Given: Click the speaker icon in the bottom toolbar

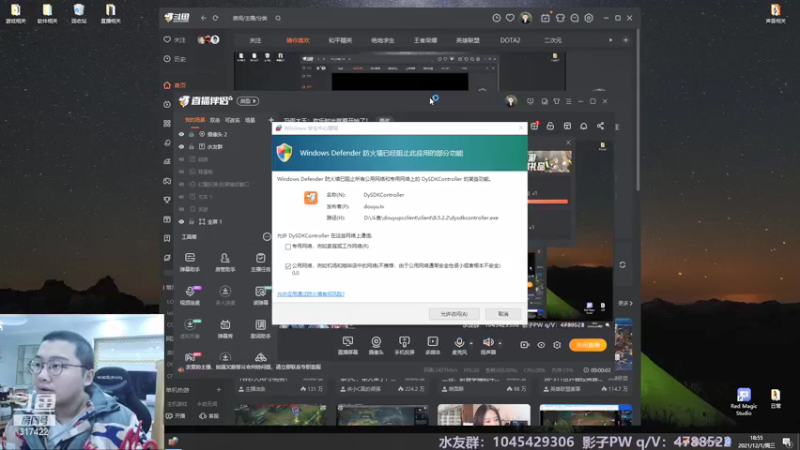Looking at the screenshot, I should coord(488,342).
